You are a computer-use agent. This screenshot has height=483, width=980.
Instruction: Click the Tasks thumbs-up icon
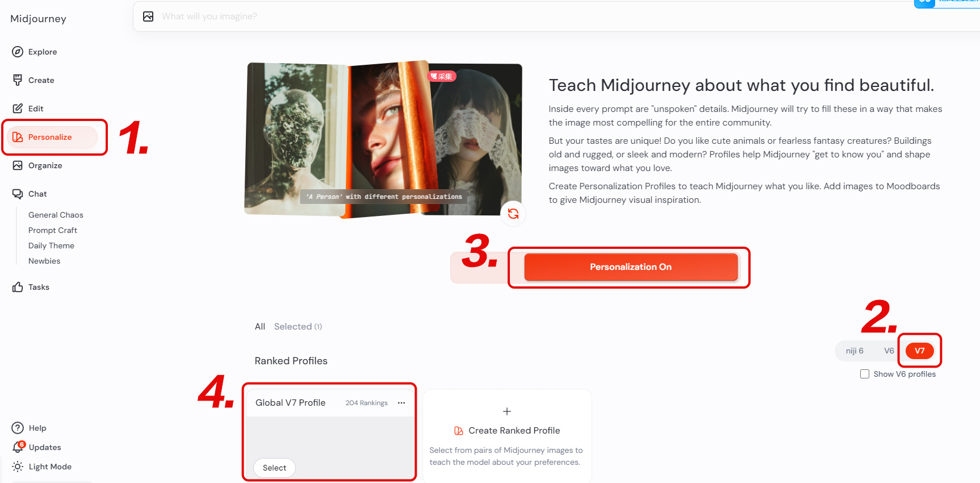(x=18, y=287)
